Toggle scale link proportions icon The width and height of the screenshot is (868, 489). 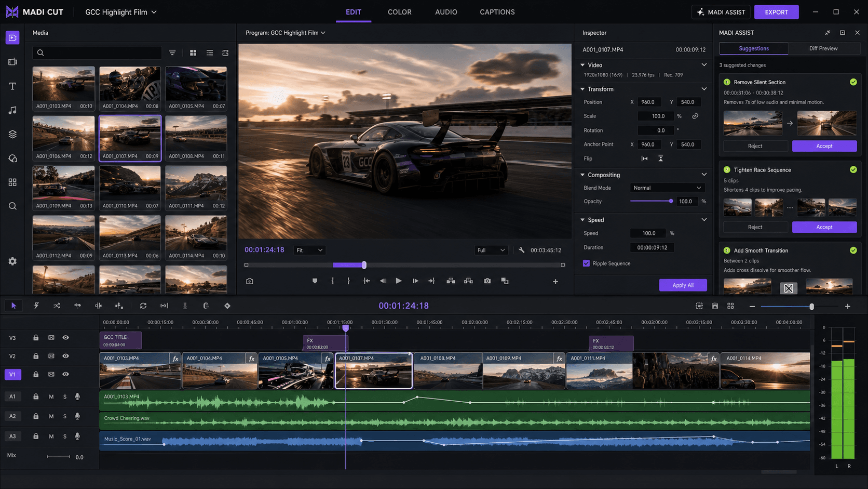695,116
